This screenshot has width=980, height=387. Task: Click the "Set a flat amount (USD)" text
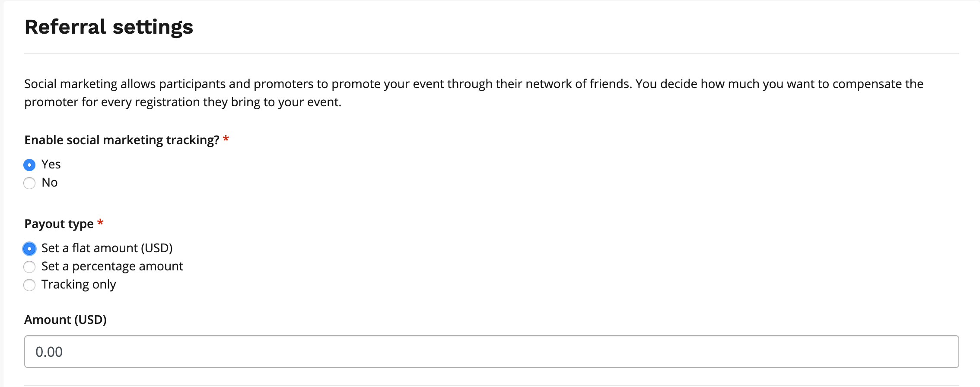(x=107, y=248)
